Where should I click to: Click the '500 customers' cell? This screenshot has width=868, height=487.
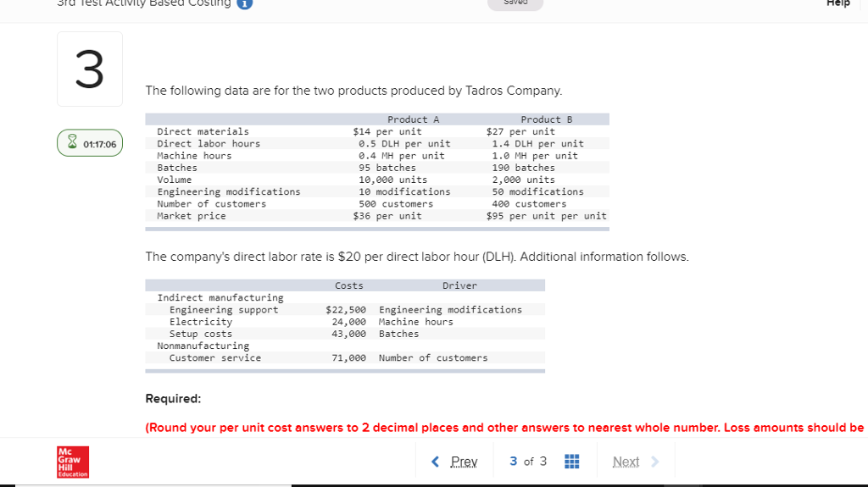click(396, 204)
